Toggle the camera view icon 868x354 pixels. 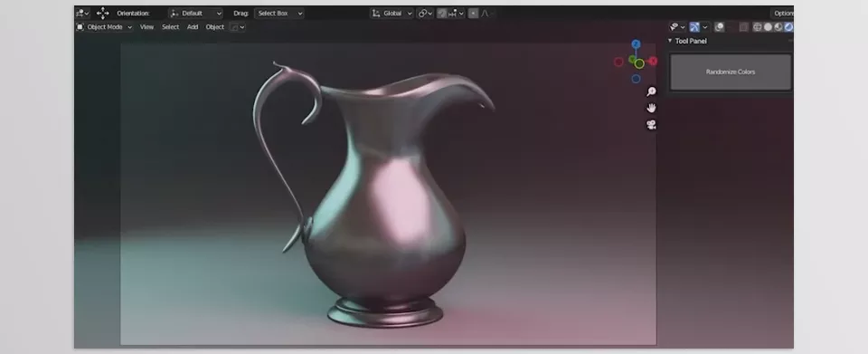coord(652,125)
